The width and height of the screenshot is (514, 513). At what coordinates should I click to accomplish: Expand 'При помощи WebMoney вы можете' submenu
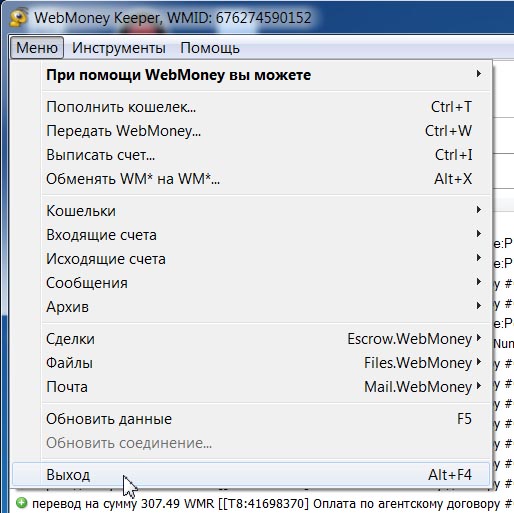251,75
